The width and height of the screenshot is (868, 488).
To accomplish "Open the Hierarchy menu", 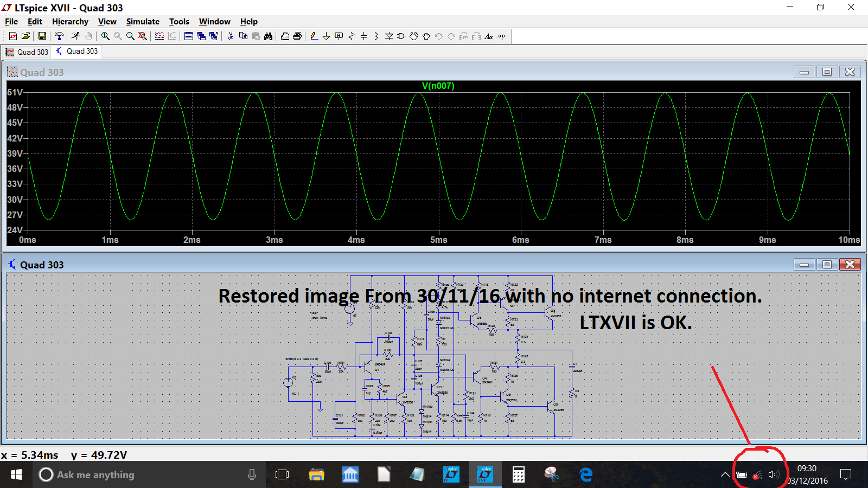I will point(70,22).
